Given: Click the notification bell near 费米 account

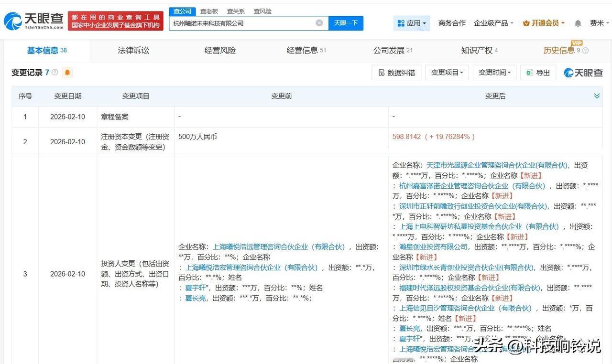Looking at the screenshot, I should pyautogui.click(x=578, y=22).
